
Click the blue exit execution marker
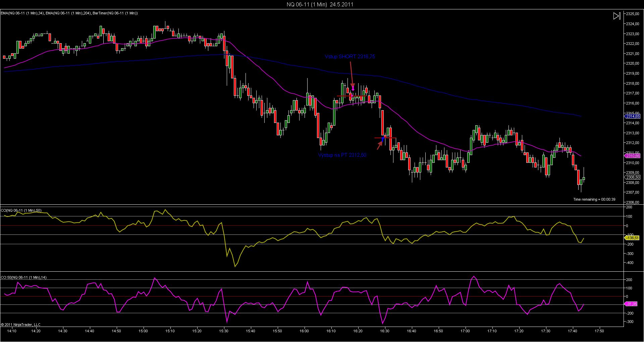click(383, 139)
